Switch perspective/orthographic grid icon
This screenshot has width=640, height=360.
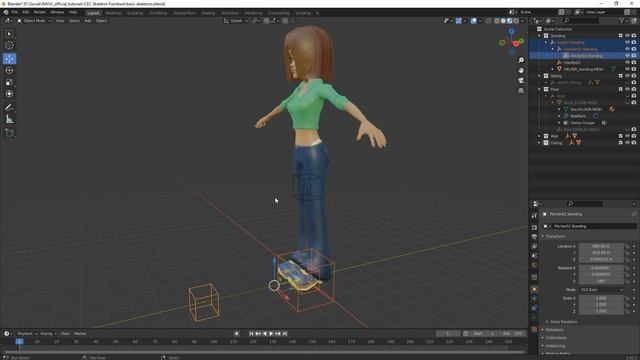521,91
